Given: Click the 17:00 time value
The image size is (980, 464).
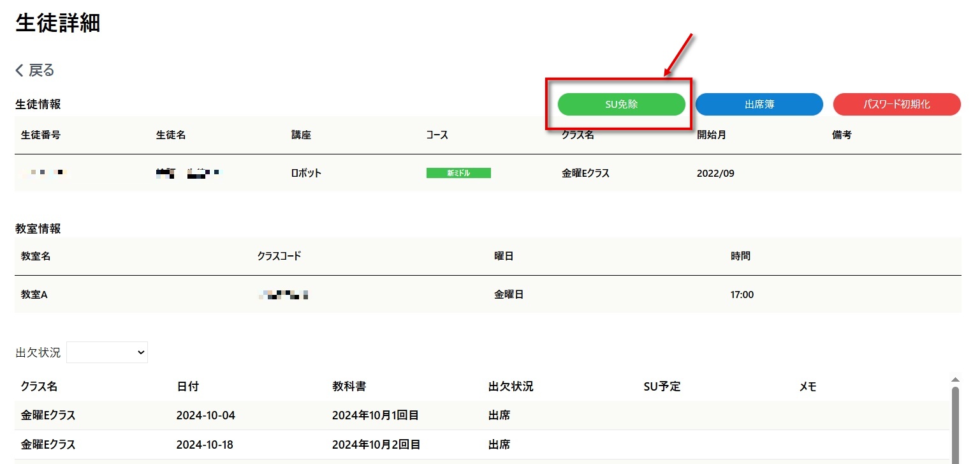Looking at the screenshot, I should click(742, 295).
